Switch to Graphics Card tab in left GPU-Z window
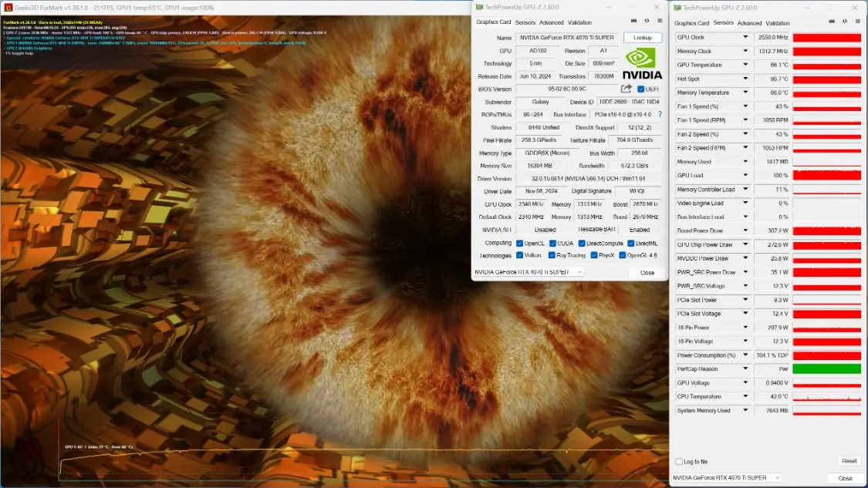 coord(493,22)
